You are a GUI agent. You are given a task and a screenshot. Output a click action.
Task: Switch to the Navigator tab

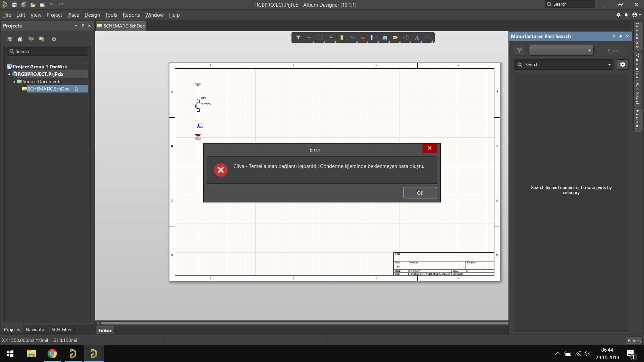(36, 329)
